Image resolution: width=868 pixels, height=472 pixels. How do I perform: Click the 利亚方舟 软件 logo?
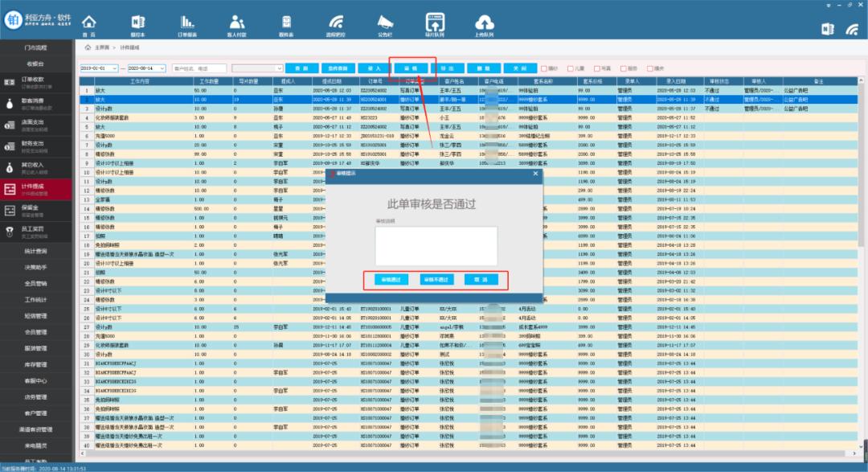[x=38, y=20]
